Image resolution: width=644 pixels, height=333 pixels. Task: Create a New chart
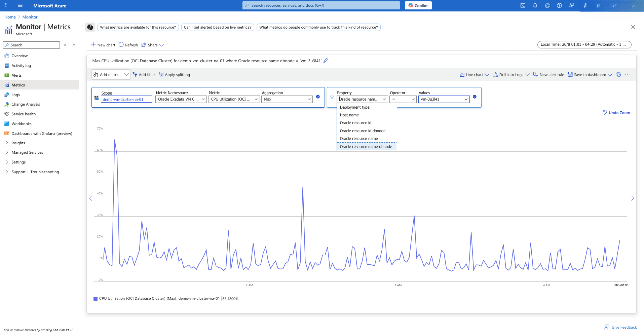(x=103, y=45)
